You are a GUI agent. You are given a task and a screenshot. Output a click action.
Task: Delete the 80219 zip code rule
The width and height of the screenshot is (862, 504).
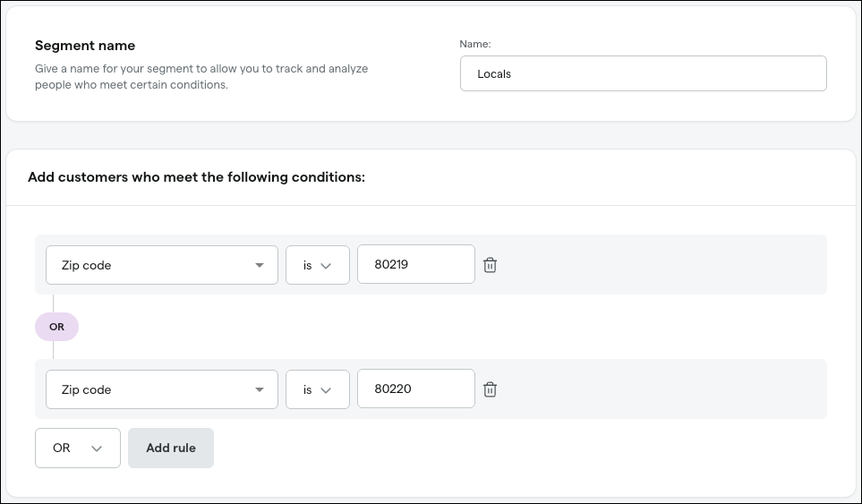point(490,265)
